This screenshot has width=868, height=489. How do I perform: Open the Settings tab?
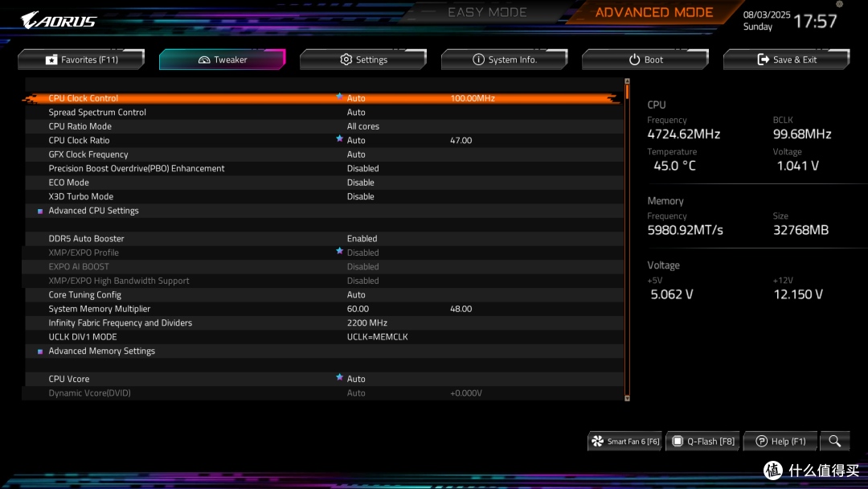tap(363, 60)
